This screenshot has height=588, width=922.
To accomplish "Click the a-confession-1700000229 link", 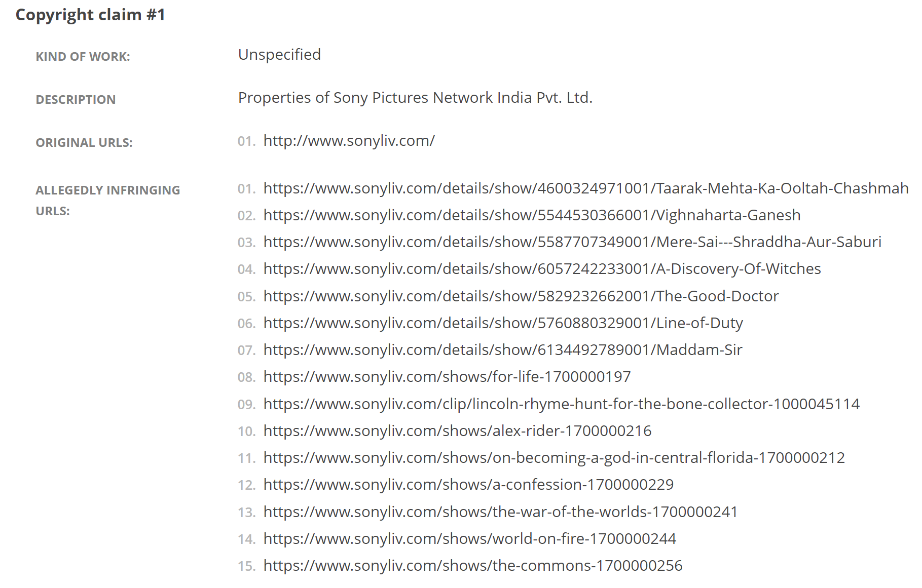I will click(469, 485).
